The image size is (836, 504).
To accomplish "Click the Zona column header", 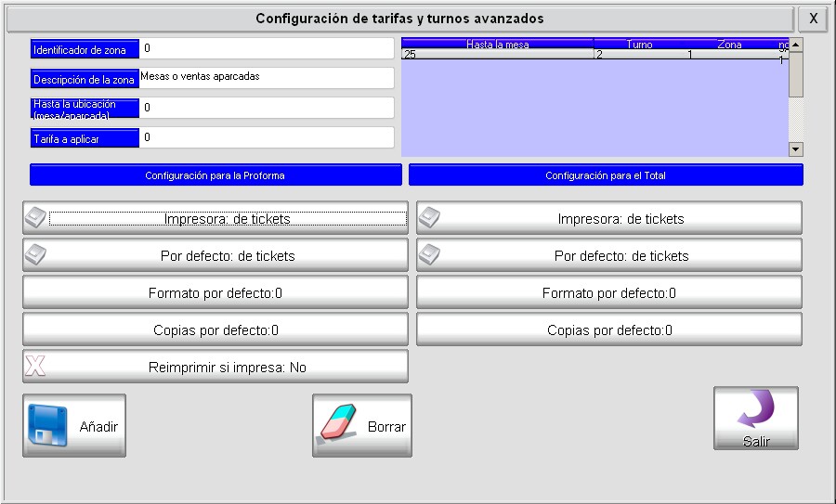I will point(729,44).
